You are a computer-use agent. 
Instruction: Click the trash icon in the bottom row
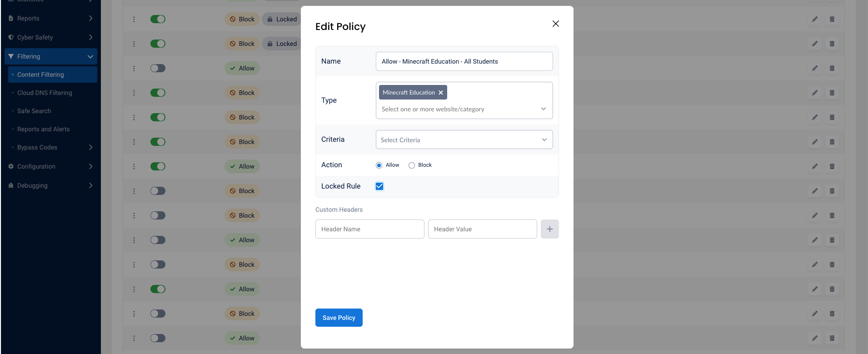[832, 338]
